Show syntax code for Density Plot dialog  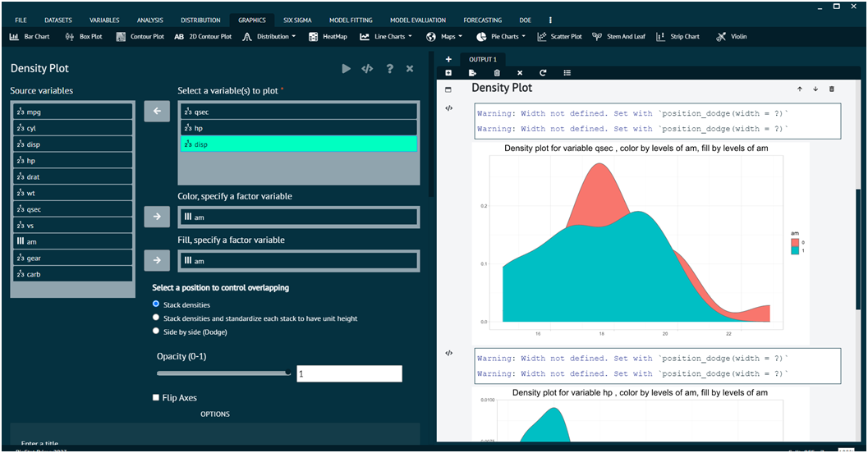click(x=367, y=69)
